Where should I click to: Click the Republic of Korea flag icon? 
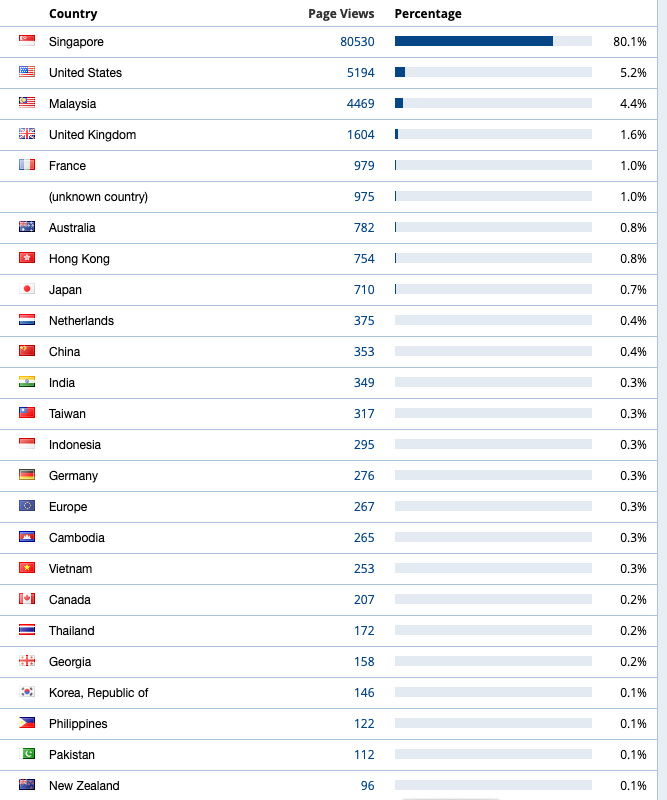coord(27,692)
